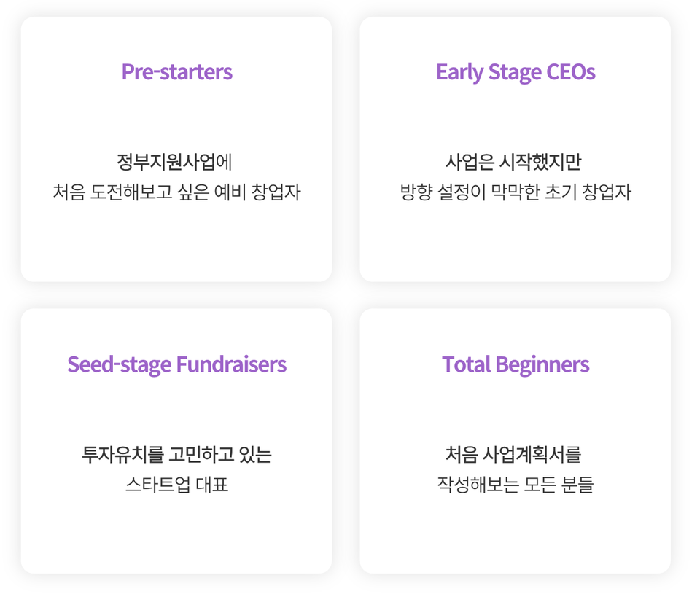700x602 pixels.
Task: Click the word Beginners in purple heading
Action: [542, 364]
